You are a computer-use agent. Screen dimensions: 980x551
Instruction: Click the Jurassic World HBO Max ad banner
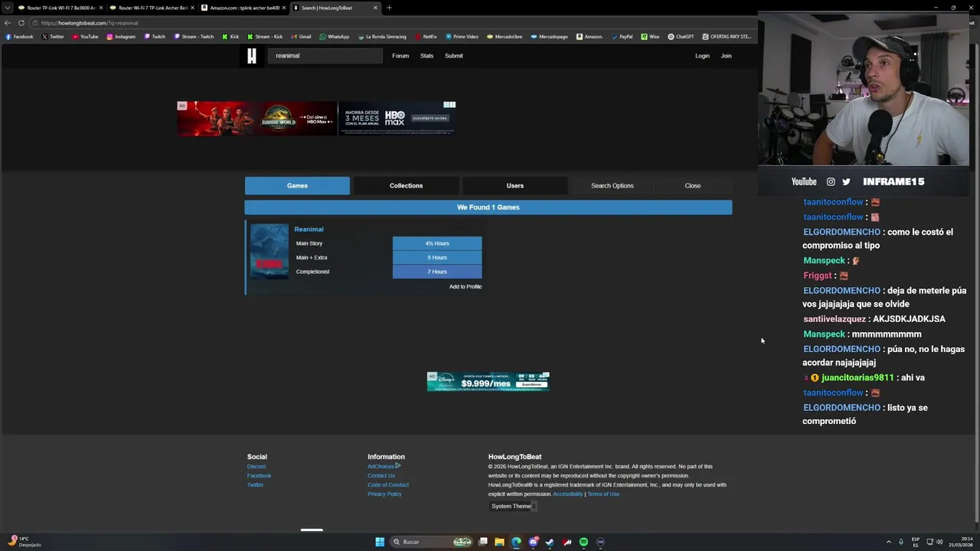pos(316,119)
